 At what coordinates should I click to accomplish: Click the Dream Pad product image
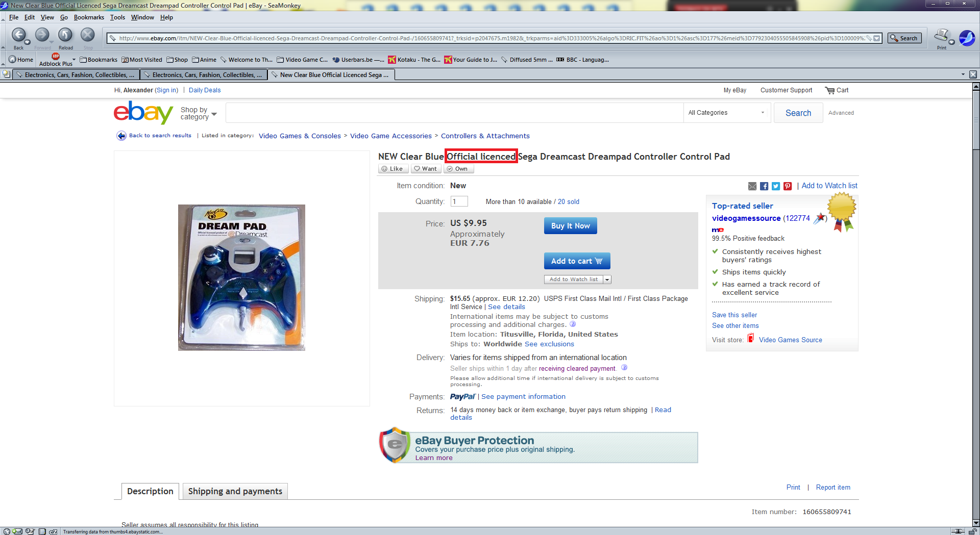(x=241, y=277)
